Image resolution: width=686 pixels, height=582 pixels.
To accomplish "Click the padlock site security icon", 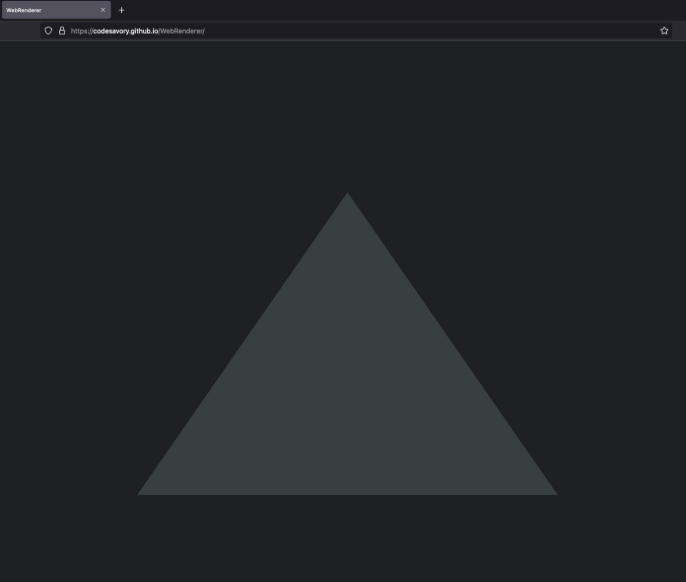I will point(61,31).
